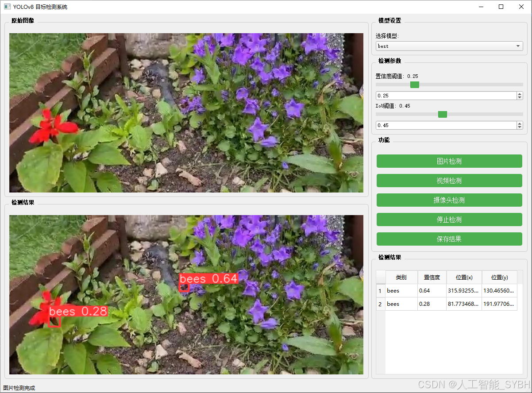Start 图片检测 image detection
Screen dimensions: 532x393
449,161
